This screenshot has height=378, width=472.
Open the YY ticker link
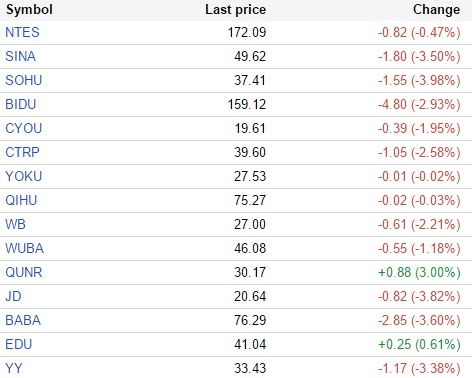(x=14, y=368)
